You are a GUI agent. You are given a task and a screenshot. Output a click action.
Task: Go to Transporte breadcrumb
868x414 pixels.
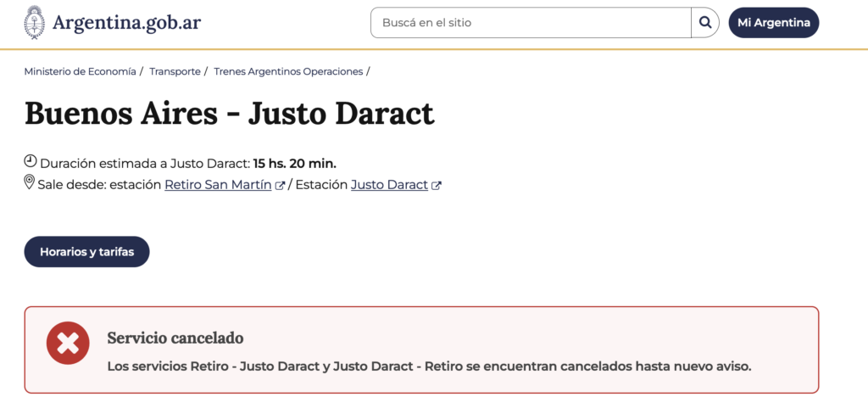[175, 71]
